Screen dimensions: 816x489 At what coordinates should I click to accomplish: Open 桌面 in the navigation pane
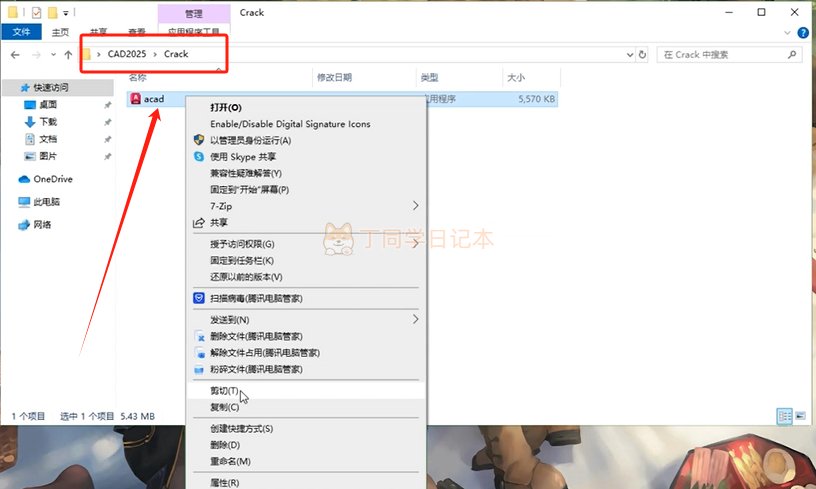(x=48, y=105)
